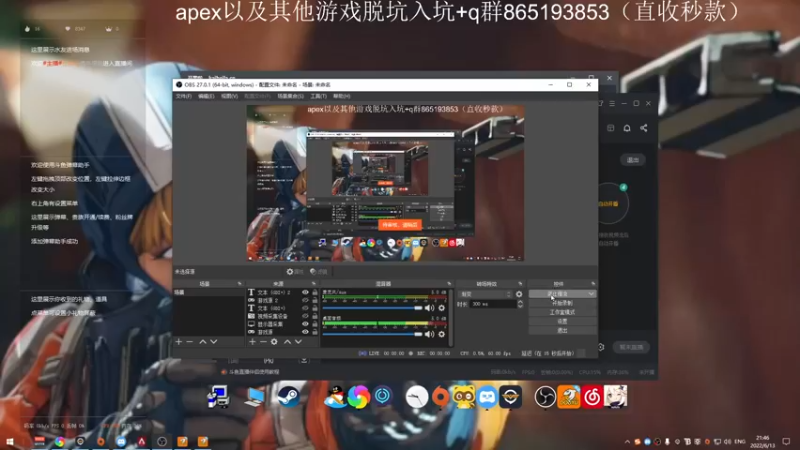
Task: Open 滤镜 filters in source toolbar
Action: click(x=319, y=271)
